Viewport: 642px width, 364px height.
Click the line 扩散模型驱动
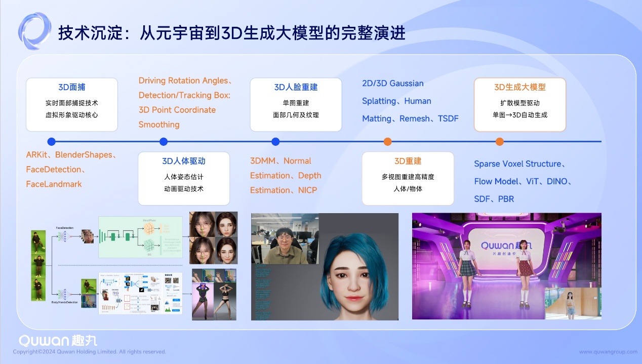coord(520,103)
